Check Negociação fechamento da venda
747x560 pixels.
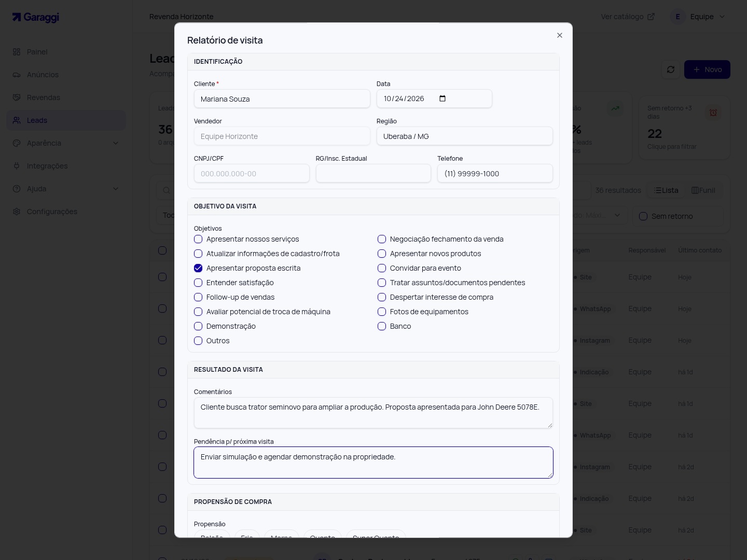(382, 239)
